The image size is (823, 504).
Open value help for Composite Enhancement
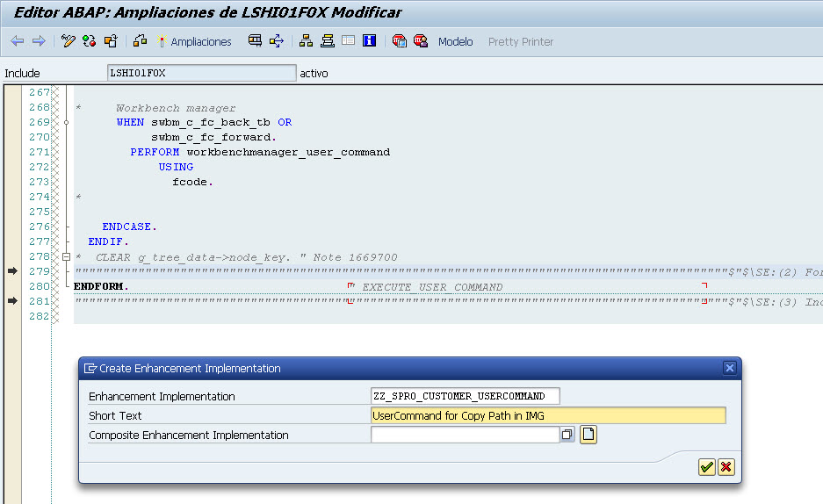click(567, 435)
